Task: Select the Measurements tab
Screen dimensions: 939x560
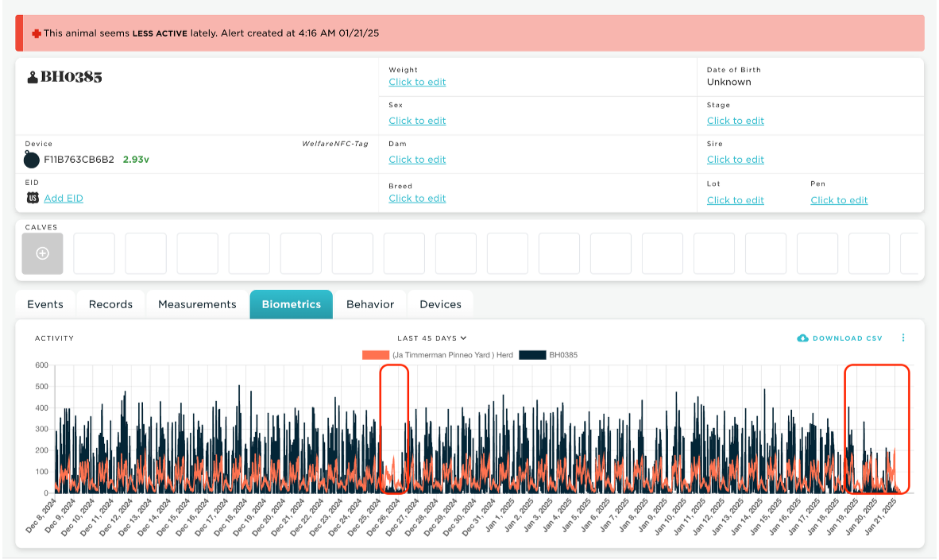Action: click(x=197, y=304)
